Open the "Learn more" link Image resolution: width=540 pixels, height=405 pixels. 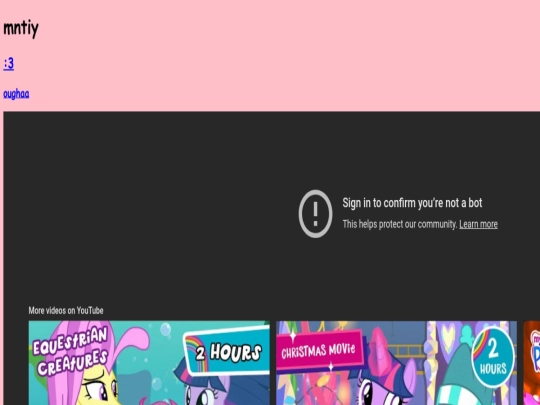click(478, 224)
